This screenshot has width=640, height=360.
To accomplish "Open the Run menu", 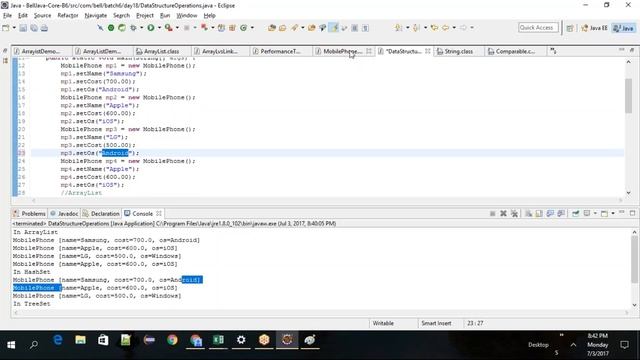I will click(x=165, y=16).
